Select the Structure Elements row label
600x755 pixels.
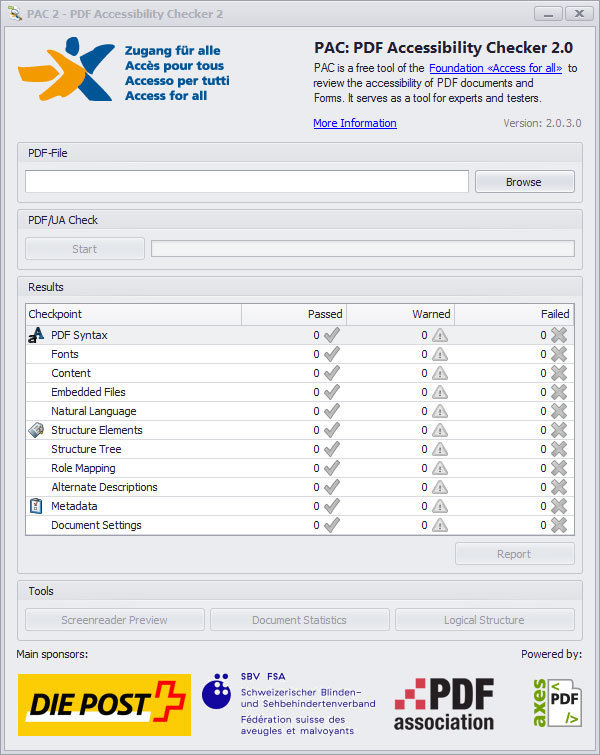tap(97, 430)
